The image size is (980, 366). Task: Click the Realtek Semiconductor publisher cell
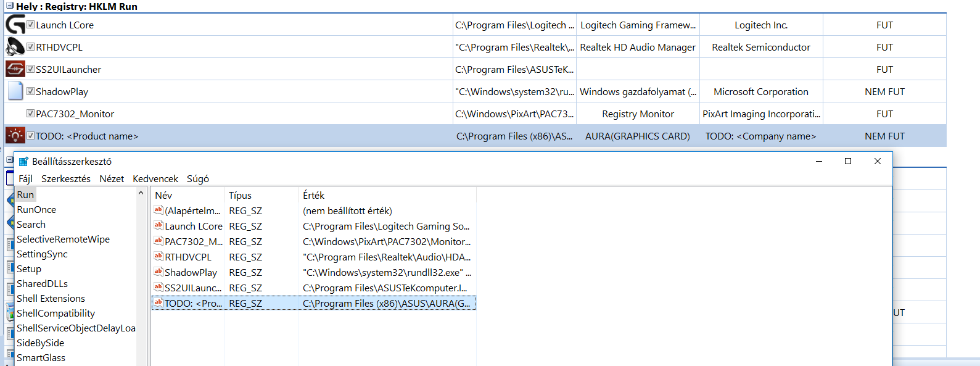761,48
